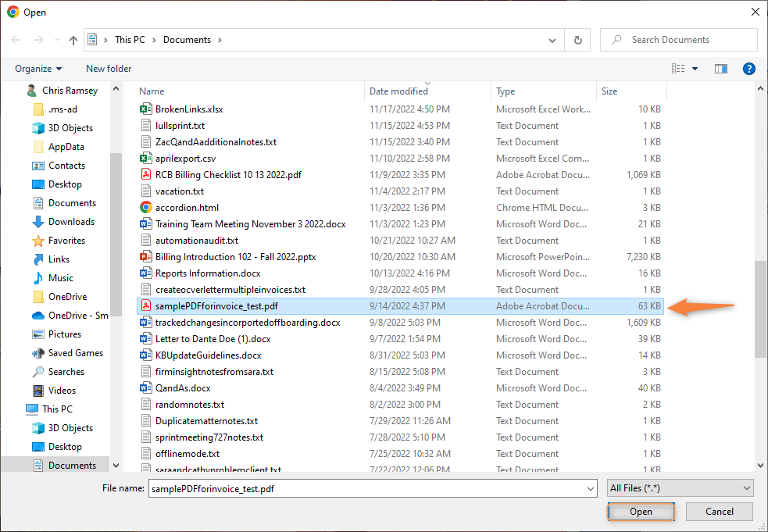Toggle the preview pane icon
Image resolution: width=768 pixels, height=532 pixels.
[721, 69]
